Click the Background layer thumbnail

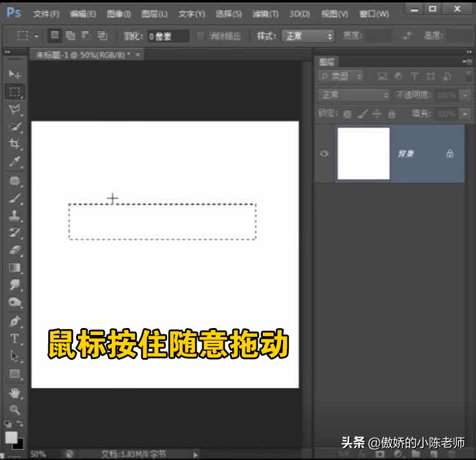click(364, 154)
